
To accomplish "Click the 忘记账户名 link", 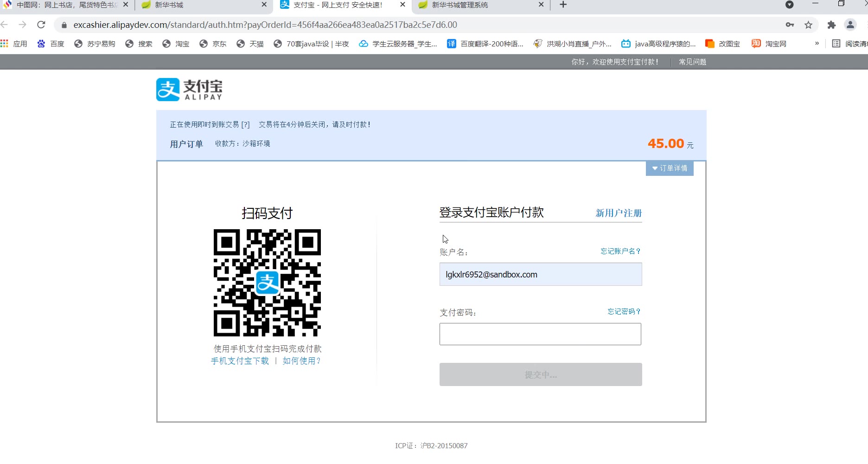I will 620,251.
